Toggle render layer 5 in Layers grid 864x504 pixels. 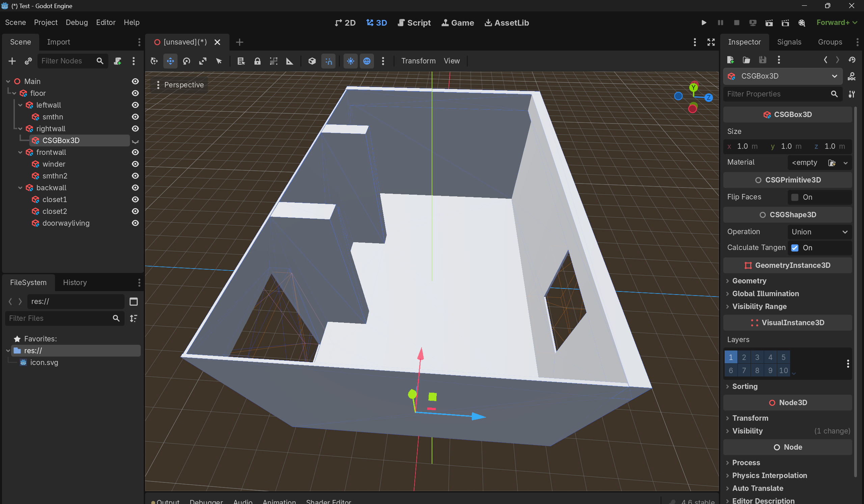click(x=783, y=357)
